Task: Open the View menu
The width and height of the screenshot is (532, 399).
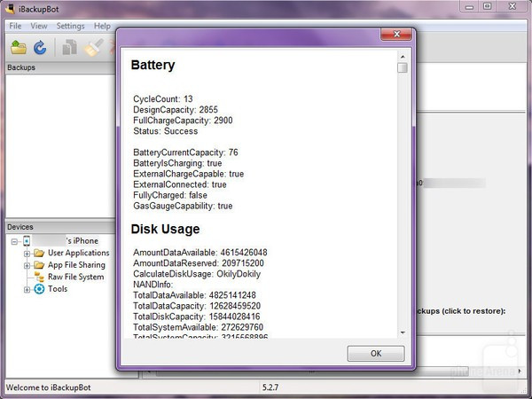Action: pos(39,27)
